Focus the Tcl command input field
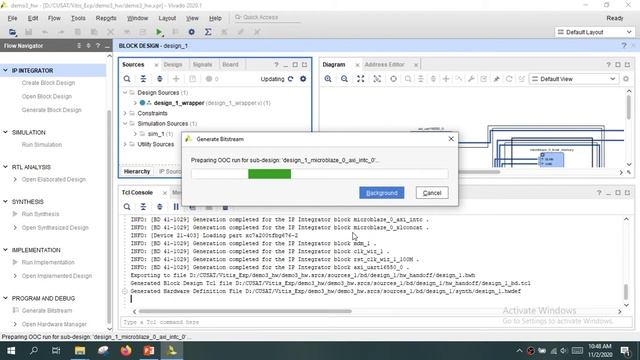The width and height of the screenshot is (640, 360). (x=376, y=322)
